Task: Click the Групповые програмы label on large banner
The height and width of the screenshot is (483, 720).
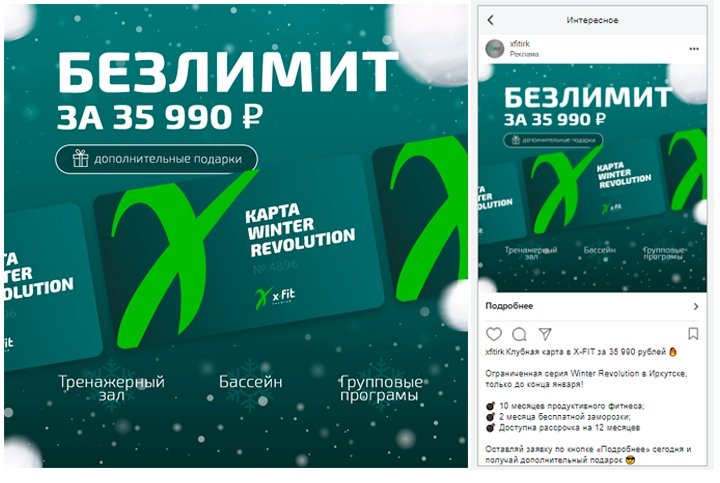Action: click(381, 388)
